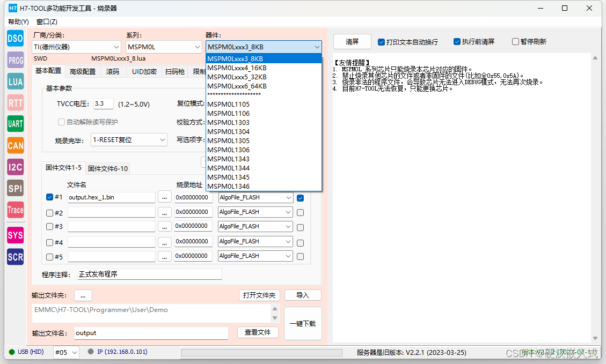Switch to the 滚码 tab
Screen dimensions: 606x364
[x=113, y=71]
